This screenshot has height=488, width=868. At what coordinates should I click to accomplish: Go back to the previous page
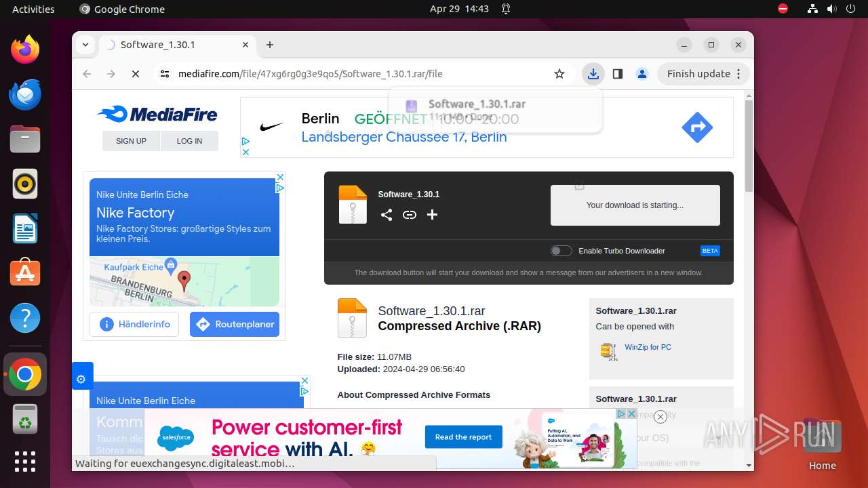(87, 74)
